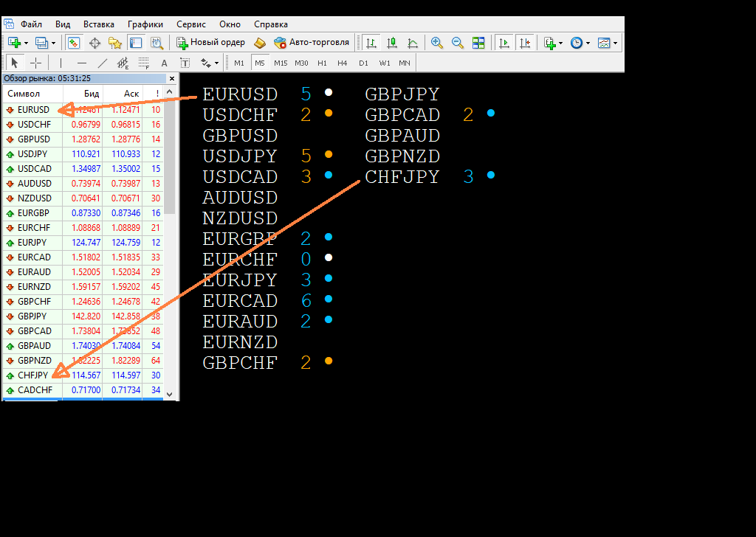Expand the arrows objects dropdown

click(216, 63)
